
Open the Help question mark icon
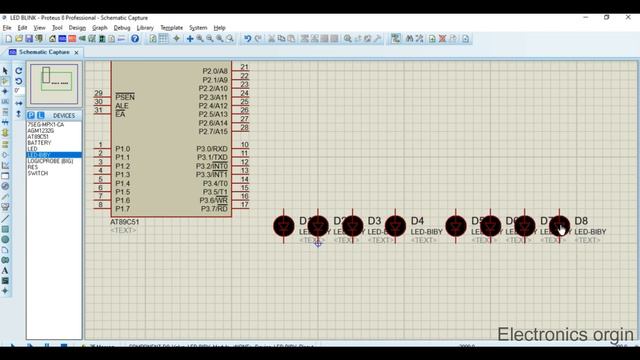135,39
